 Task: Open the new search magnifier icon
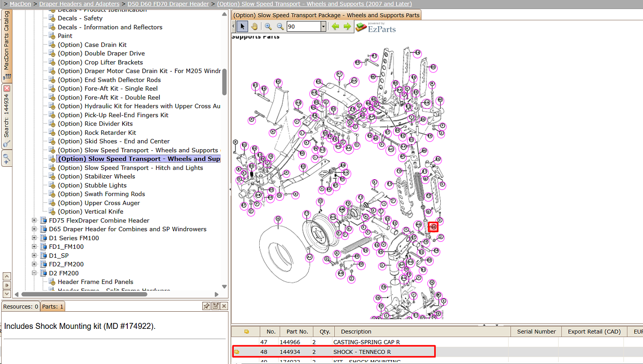pyautogui.click(x=7, y=159)
